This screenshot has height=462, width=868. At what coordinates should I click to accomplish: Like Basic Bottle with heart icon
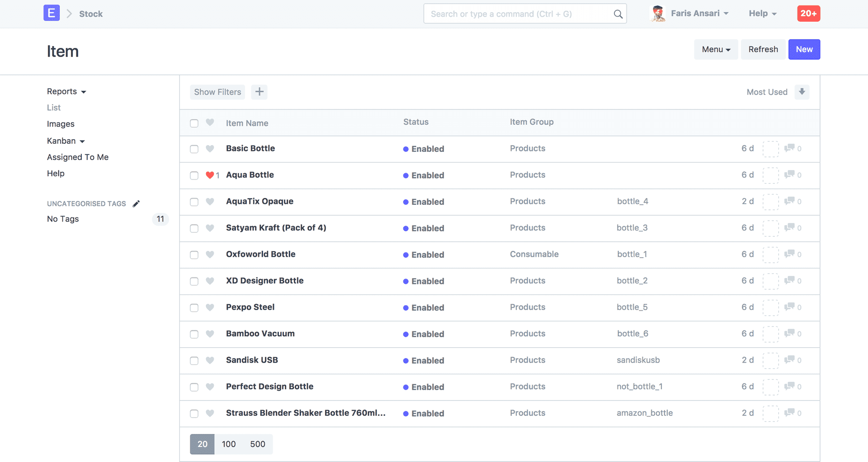210,148
